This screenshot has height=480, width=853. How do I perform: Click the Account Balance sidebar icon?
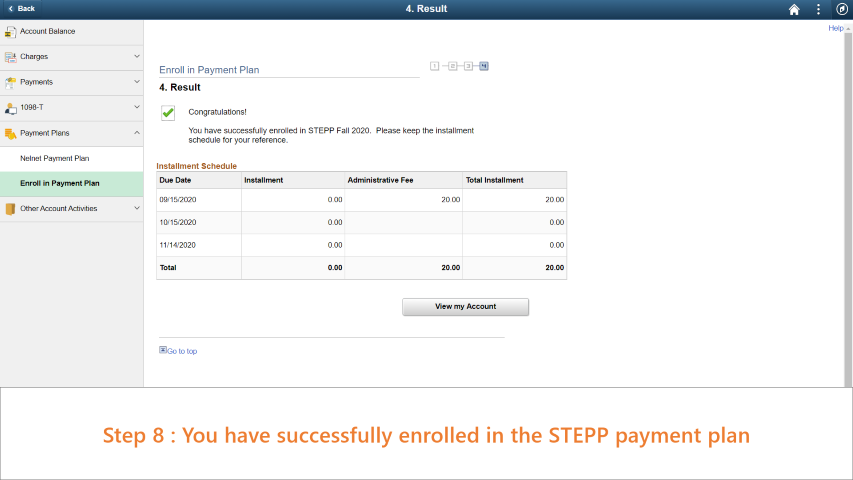(x=10, y=32)
